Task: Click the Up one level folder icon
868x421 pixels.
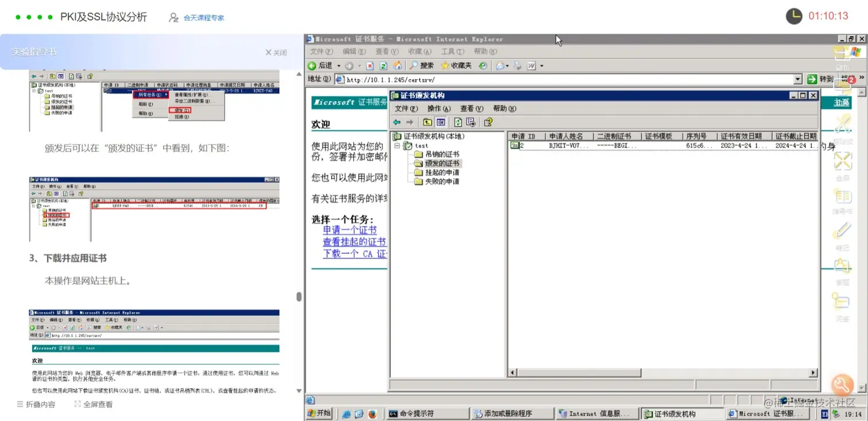Action: [428, 122]
